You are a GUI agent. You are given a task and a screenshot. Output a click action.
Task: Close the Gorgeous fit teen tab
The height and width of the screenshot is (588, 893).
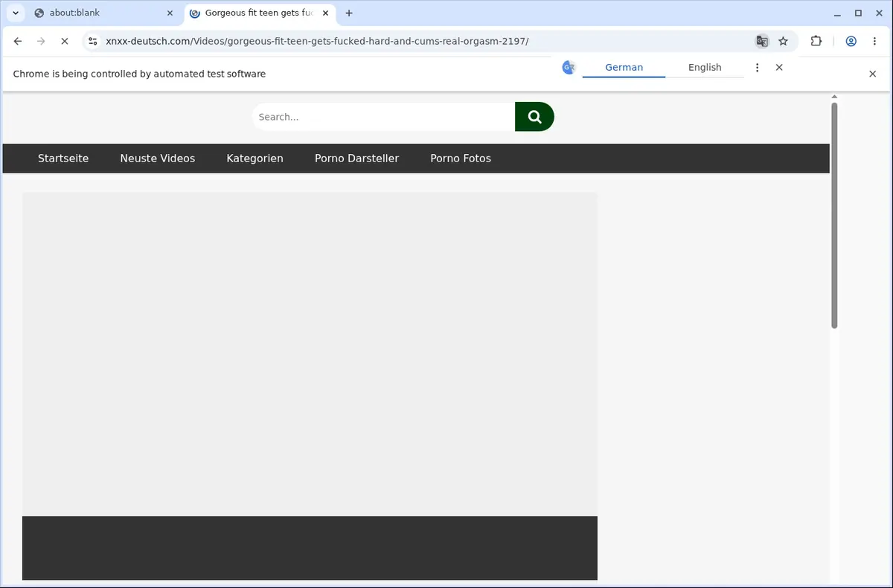(x=324, y=13)
